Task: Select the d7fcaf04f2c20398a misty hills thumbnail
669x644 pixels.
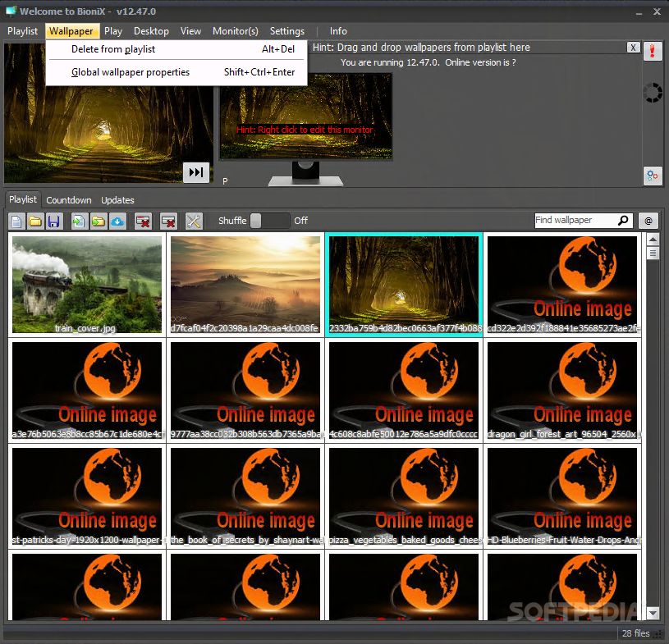Action: pyautogui.click(x=245, y=285)
